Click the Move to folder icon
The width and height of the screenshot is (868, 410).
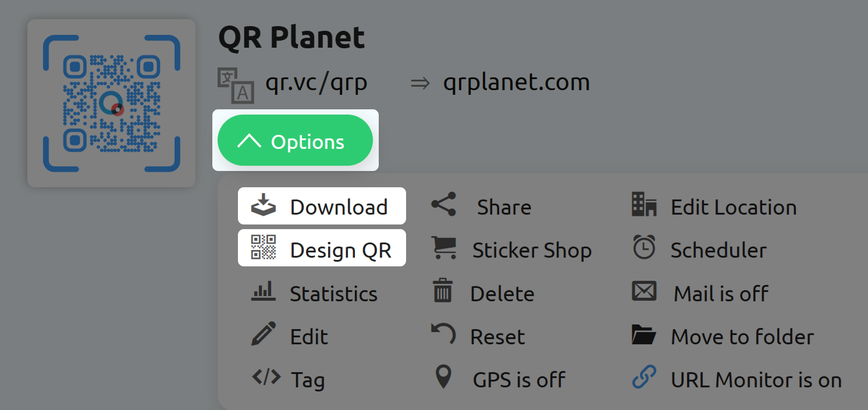[645, 334]
